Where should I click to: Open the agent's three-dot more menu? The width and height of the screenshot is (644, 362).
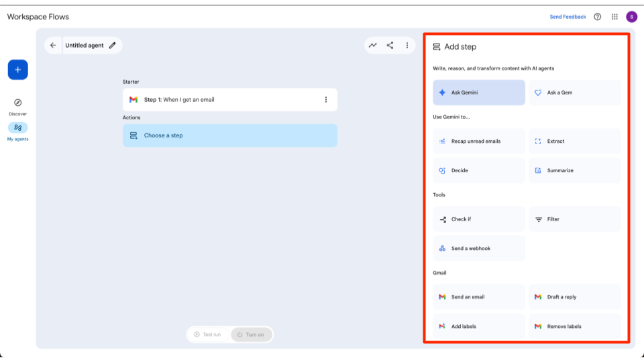click(x=407, y=46)
